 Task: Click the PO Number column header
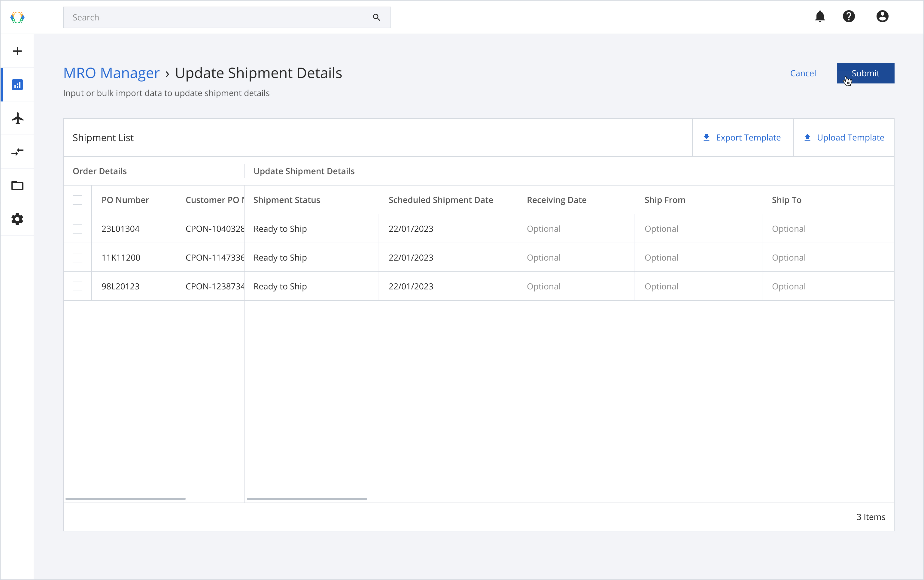[x=125, y=200]
